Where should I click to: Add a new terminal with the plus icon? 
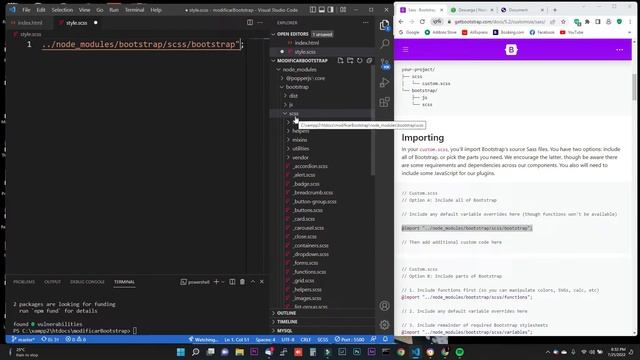tap(216, 282)
